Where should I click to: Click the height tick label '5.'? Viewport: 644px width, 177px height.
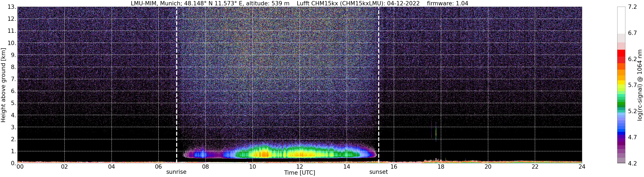[13, 103]
